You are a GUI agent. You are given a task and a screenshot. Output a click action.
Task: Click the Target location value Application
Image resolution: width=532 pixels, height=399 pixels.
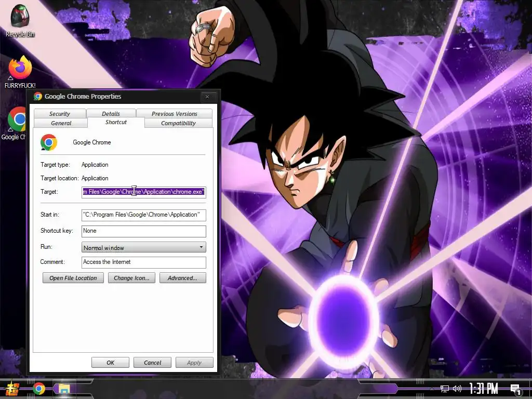(95, 179)
